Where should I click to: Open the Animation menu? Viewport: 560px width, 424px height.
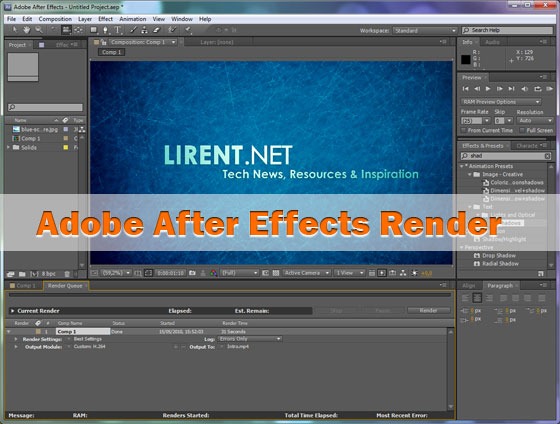point(132,19)
